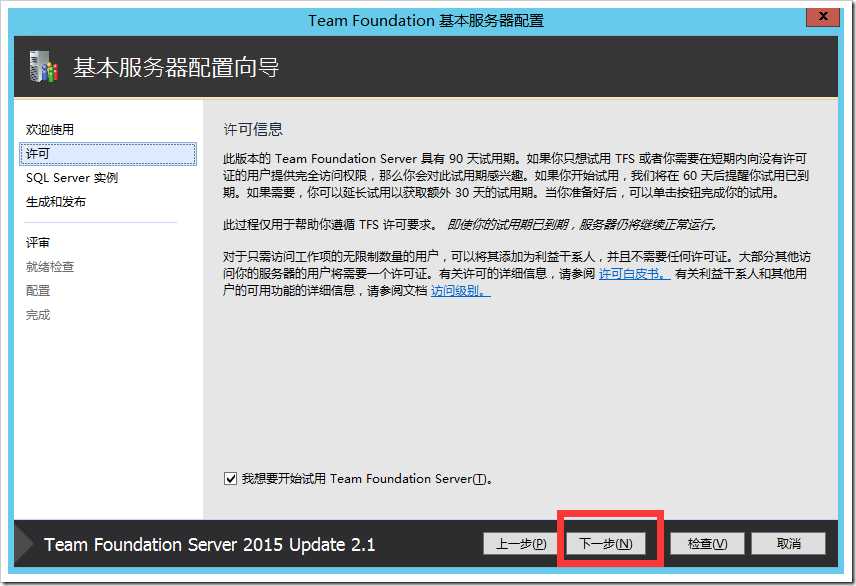Click the 检查(V) button
The width and height of the screenshot is (856, 586).
[707, 544]
